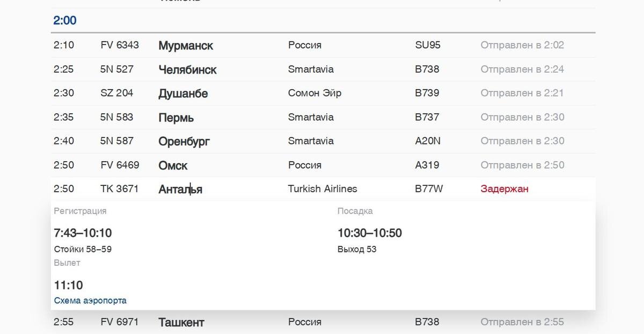Click the check-in time 7:43–10:10
This screenshot has width=644, height=334.
(x=83, y=233)
